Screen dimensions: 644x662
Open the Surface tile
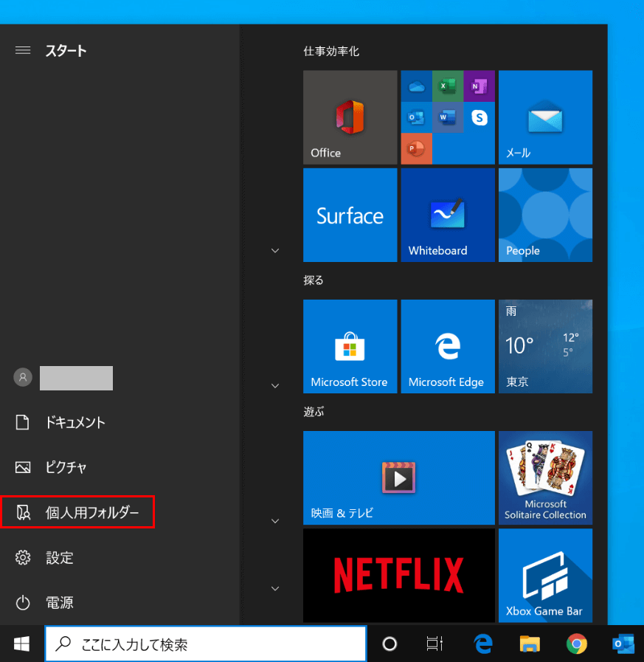(350, 215)
